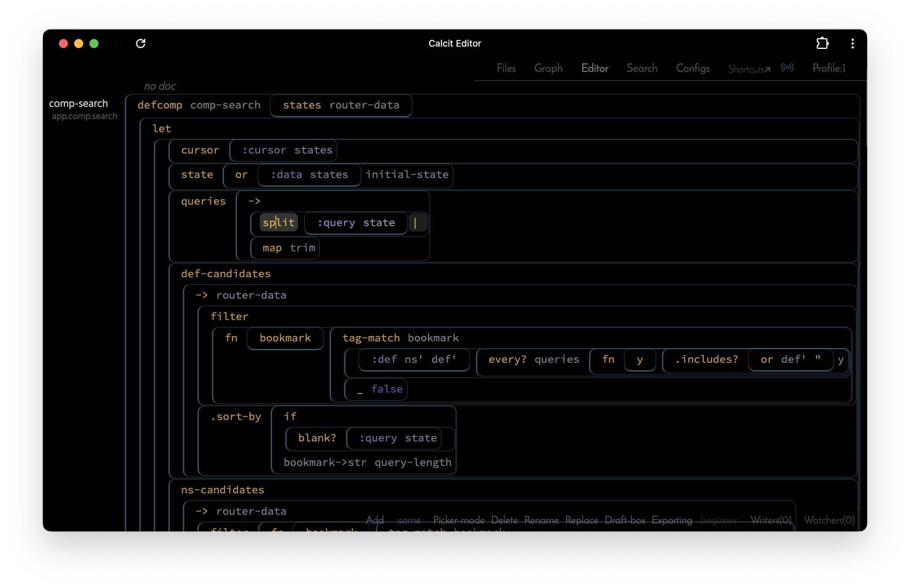Click the live-reload indicator icon

click(x=788, y=68)
